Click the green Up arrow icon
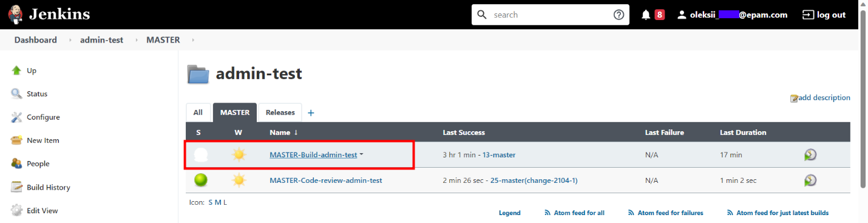This screenshot has height=223, width=868. 16,70
